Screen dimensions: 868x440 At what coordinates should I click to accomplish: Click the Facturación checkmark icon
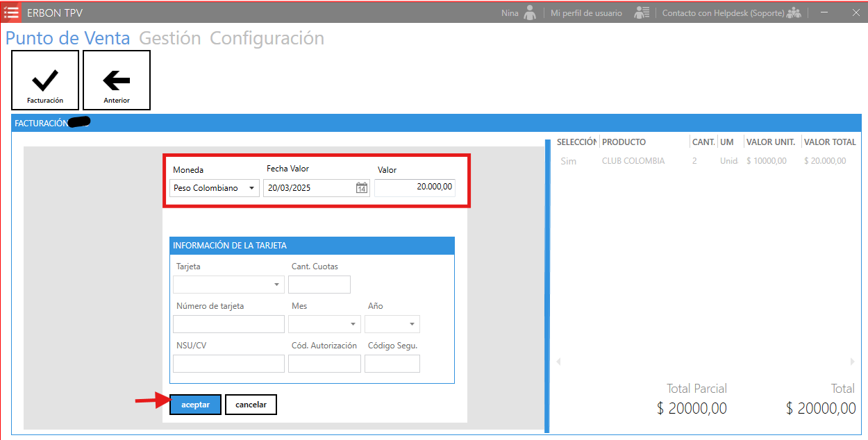45,81
